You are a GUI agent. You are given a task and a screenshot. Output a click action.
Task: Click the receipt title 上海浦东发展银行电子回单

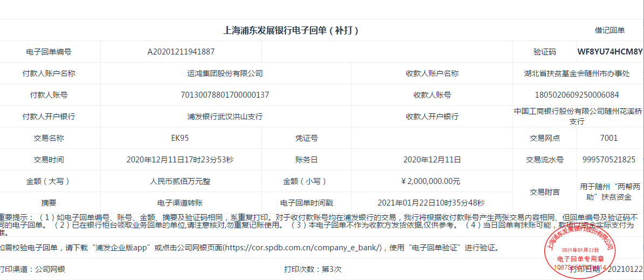tap(291, 31)
